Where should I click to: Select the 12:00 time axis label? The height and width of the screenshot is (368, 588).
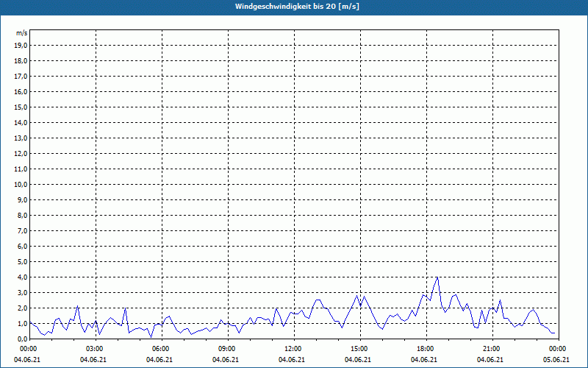tap(293, 348)
